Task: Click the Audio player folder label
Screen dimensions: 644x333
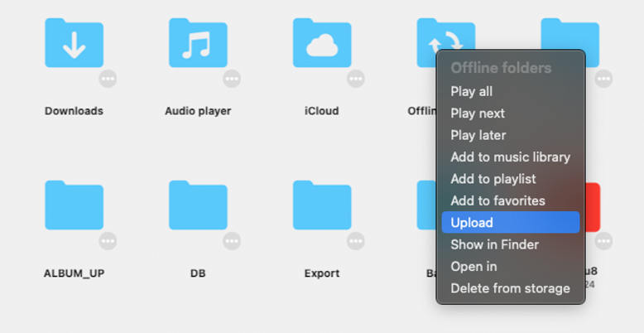Action: click(198, 111)
